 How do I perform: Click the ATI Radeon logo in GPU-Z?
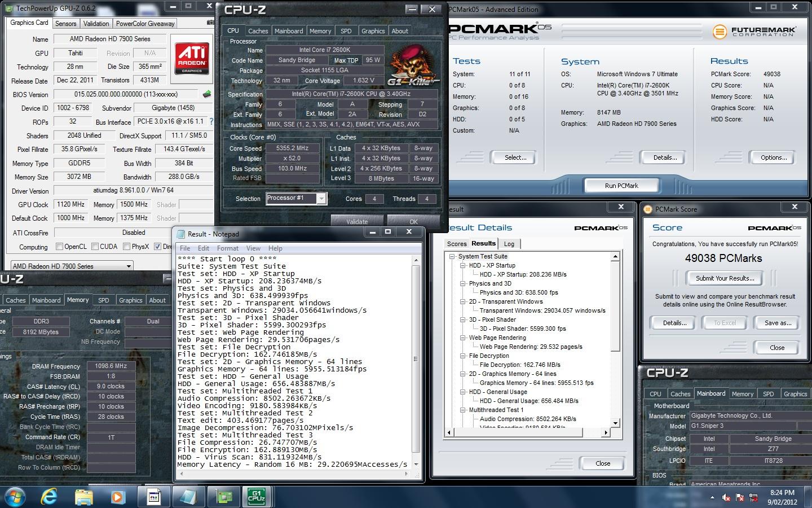(192, 58)
